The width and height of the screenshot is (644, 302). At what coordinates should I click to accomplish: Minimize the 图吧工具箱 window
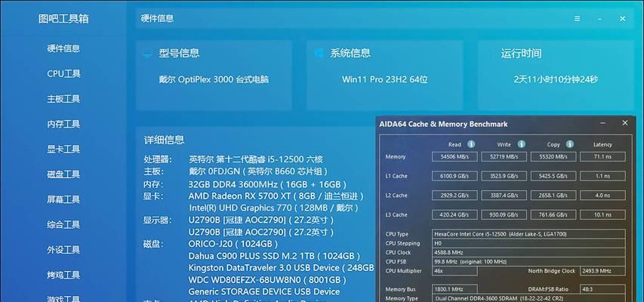tap(599, 19)
